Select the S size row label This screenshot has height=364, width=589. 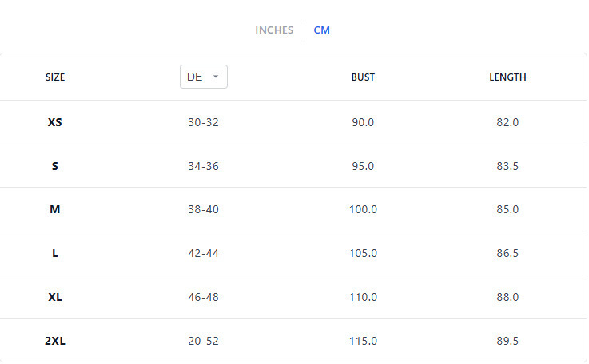coord(55,166)
